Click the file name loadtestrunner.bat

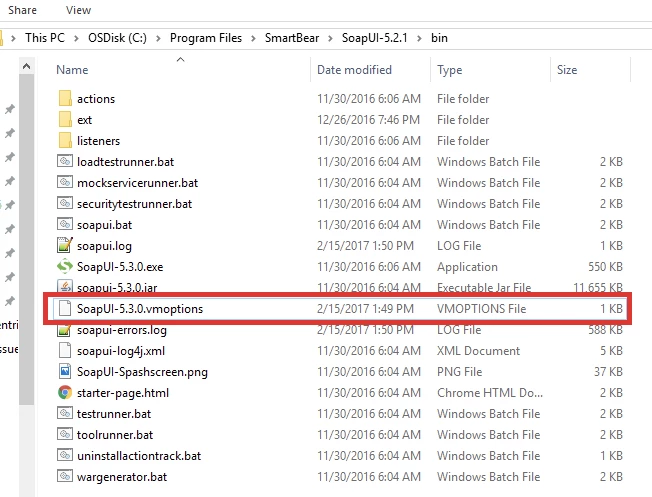coord(125,162)
